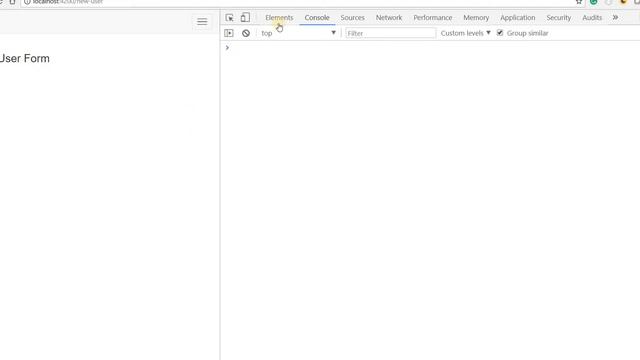This screenshot has height=360, width=640.
Task: Switch to the Console tab
Action: coord(317,18)
